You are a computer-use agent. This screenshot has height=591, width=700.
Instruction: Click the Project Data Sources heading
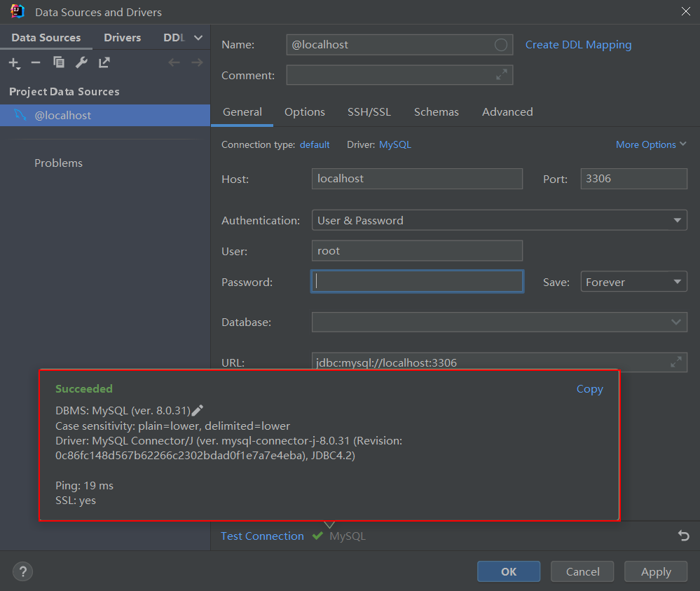(64, 92)
